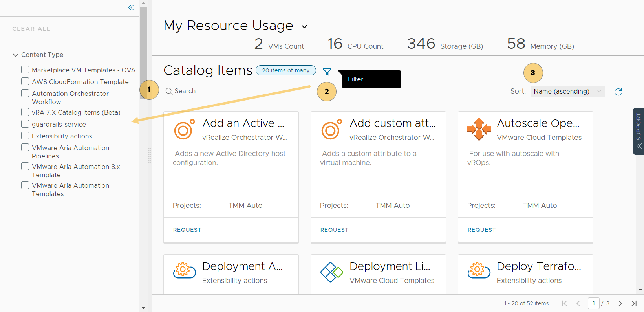Viewport: 644px width, 312px height.
Task: Check guardrails-service filter
Action: (x=25, y=124)
